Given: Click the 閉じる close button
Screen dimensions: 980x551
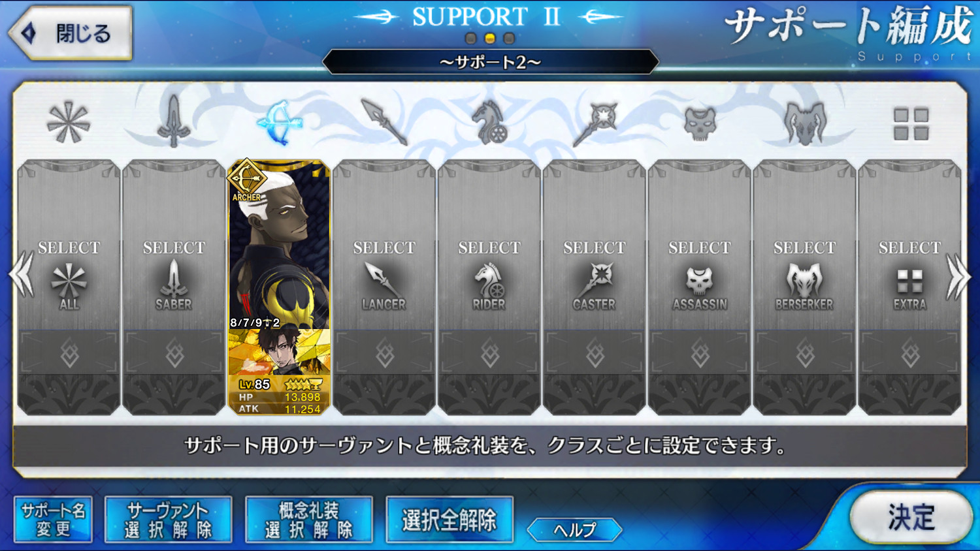Looking at the screenshot, I should tap(71, 33).
